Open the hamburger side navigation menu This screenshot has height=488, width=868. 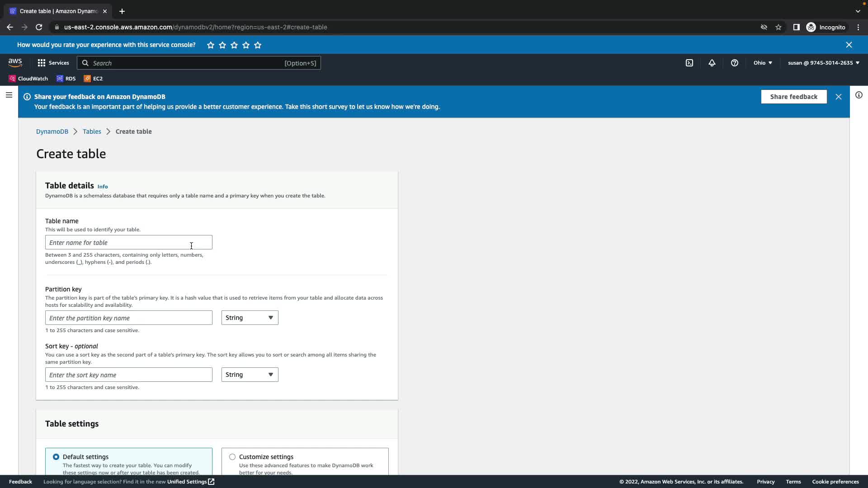tap(9, 95)
